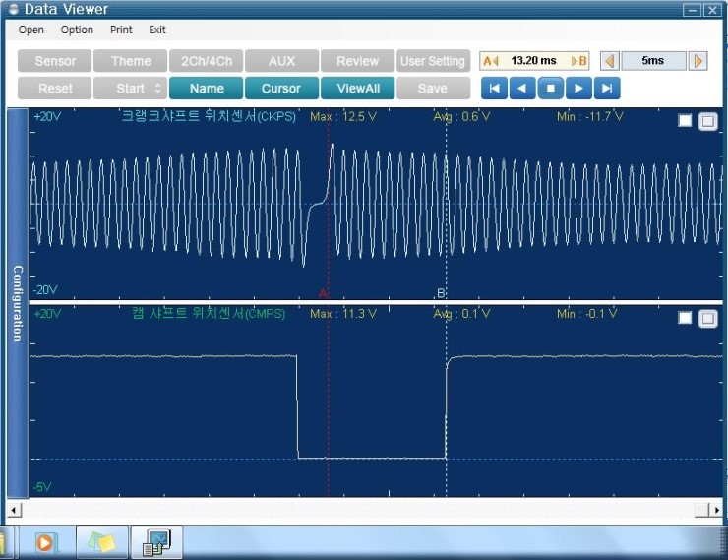Open User Setting
The image size is (728, 560).
tap(433, 61)
